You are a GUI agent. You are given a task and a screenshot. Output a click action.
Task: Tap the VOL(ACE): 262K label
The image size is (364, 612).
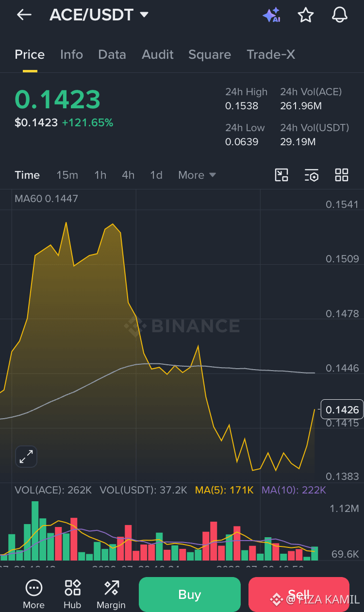click(x=53, y=490)
